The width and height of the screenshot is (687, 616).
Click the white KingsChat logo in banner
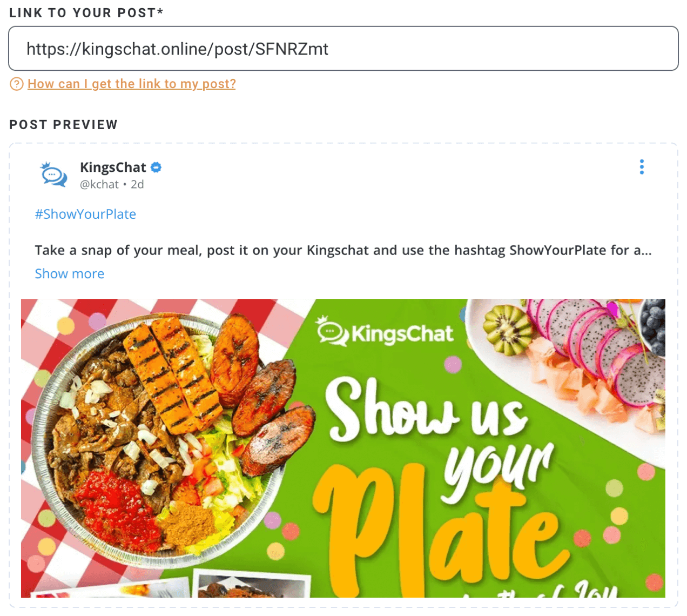pyautogui.click(x=385, y=331)
